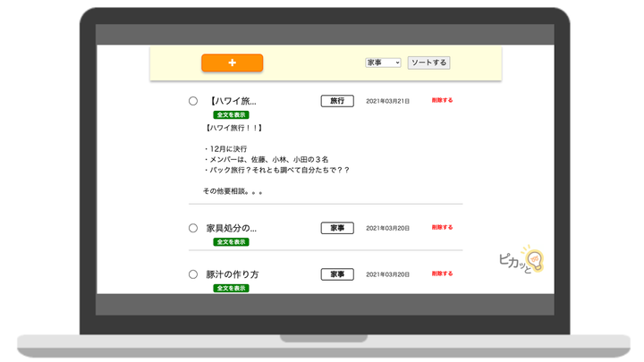The width and height of the screenshot is (644, 362).
Task: Click the 豚汁の作り方 memo title
Action: [x=233, y=274]
